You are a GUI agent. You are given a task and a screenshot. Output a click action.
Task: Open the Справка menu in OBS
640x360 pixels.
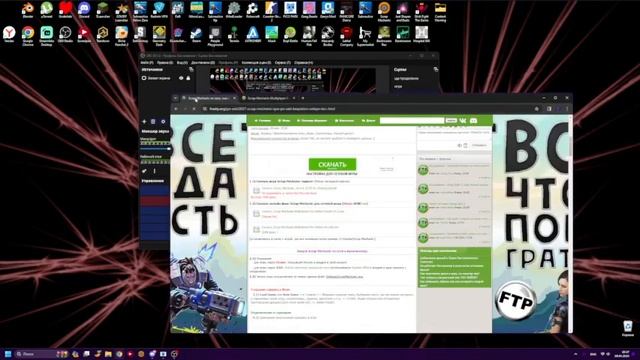pyautogui.click(x=303, y=62)
